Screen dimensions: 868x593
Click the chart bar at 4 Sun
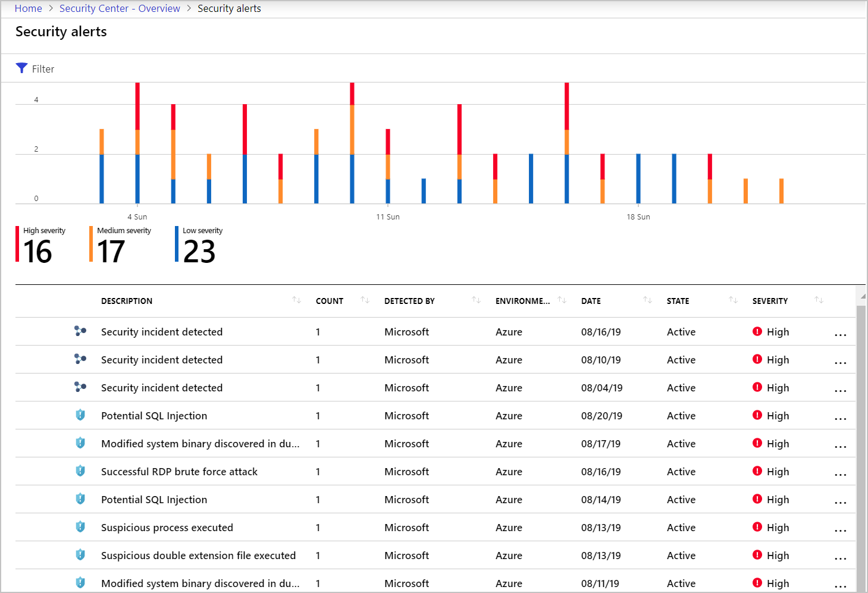(137, 143)
